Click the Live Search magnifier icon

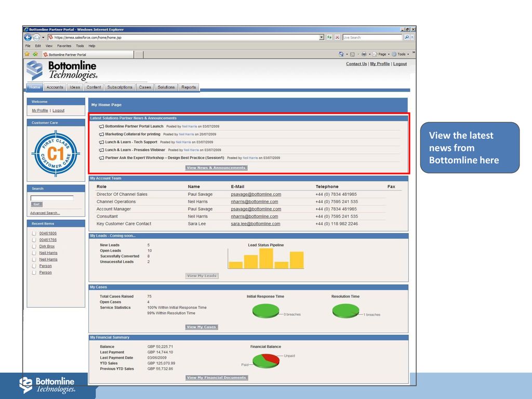[x=406, y=37]
